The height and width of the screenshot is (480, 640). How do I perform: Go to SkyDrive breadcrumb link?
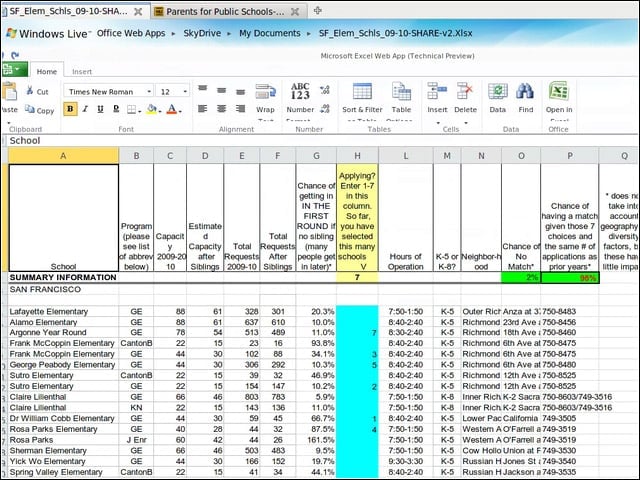tap(202, 33)
